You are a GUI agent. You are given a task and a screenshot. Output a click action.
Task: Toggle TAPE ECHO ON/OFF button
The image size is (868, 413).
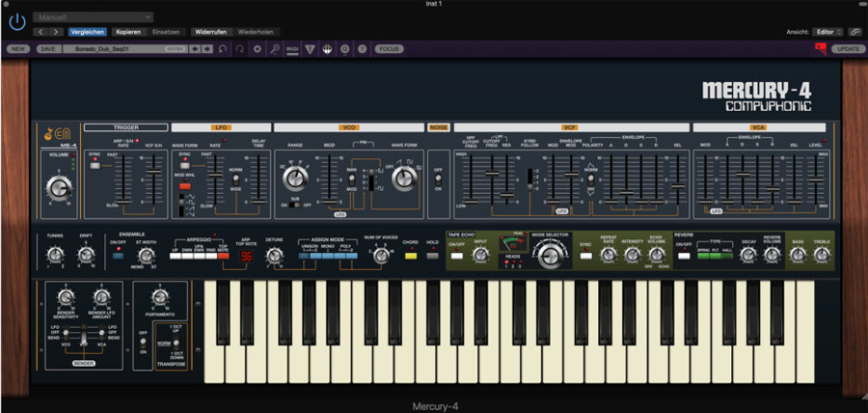457,256
